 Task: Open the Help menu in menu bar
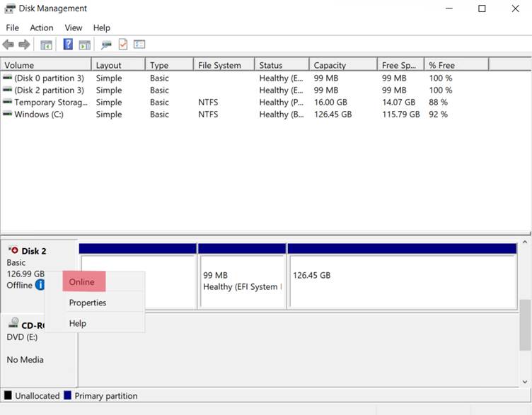(102, 28)
